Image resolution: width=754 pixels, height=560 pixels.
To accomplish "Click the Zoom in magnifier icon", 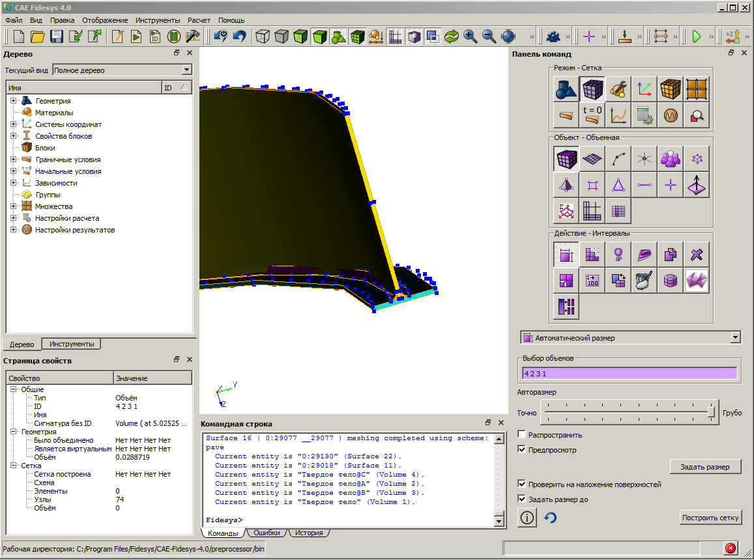I will (471, 36).
